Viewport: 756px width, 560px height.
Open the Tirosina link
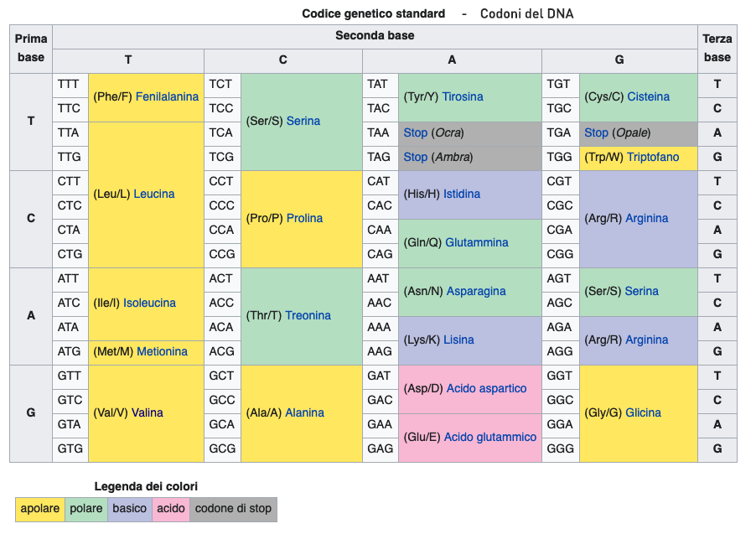coord(463,96)
